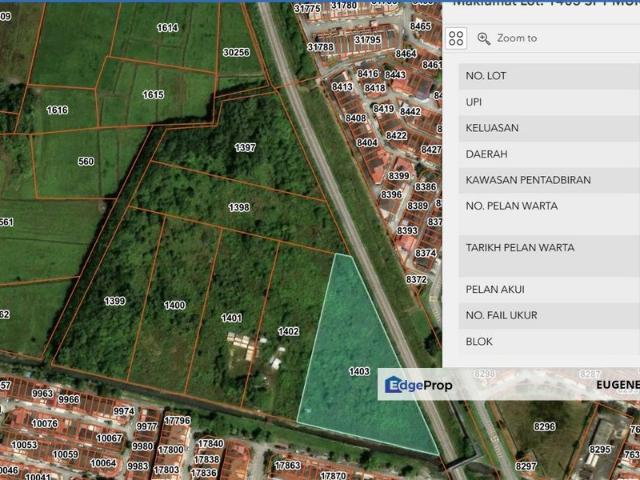Screen dimensions: 640x480
Task: Click lot 1397 label on map
Action: tap(245, 147)
